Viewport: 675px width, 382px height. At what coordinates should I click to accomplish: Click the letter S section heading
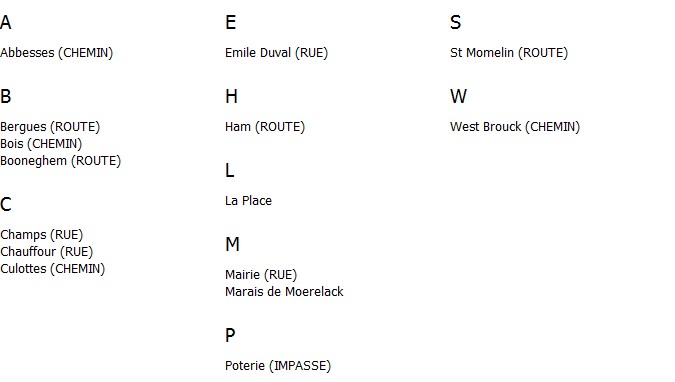[x=455, y=22]
